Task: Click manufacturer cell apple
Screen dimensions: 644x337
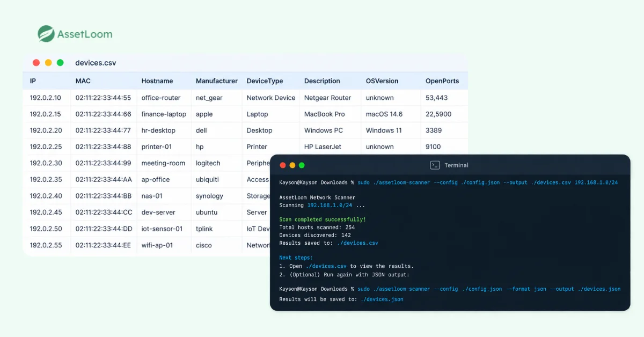Action: 204,114
